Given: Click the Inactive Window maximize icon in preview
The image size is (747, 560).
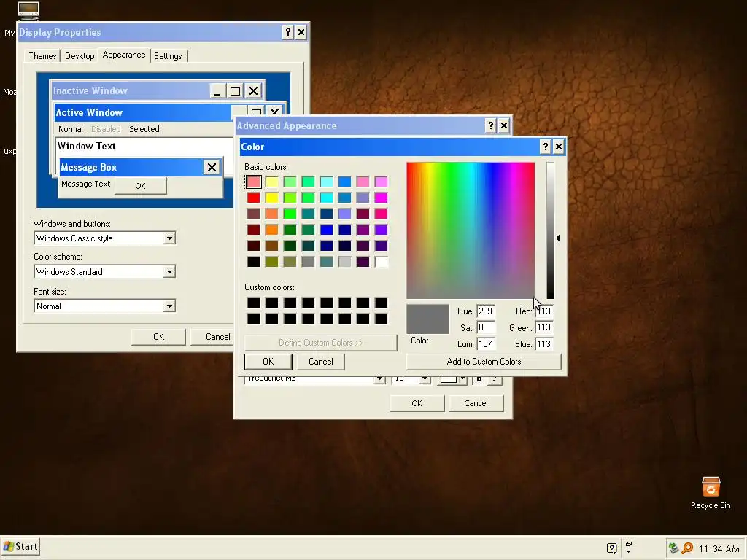Looking at the screenshot, I should (235, 90).
